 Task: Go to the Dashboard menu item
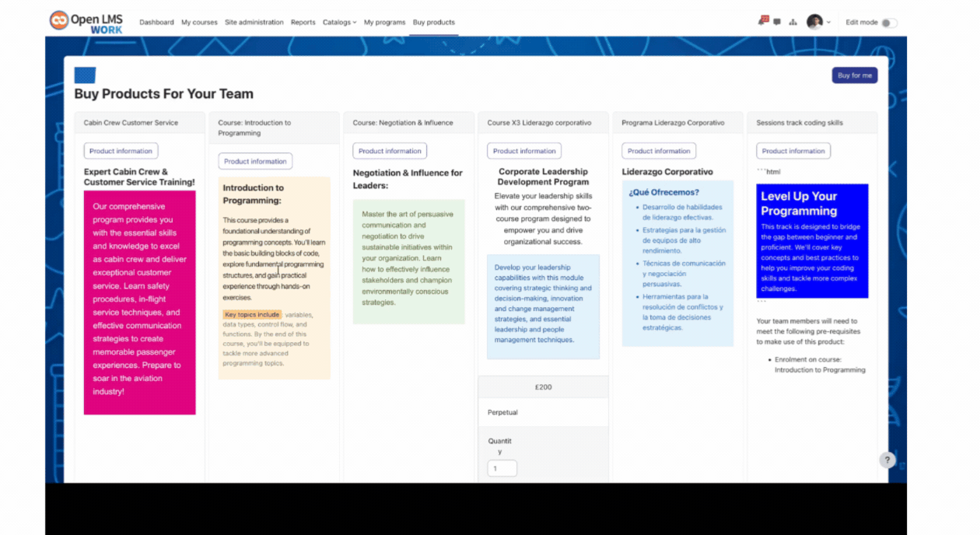click(156, 23)
